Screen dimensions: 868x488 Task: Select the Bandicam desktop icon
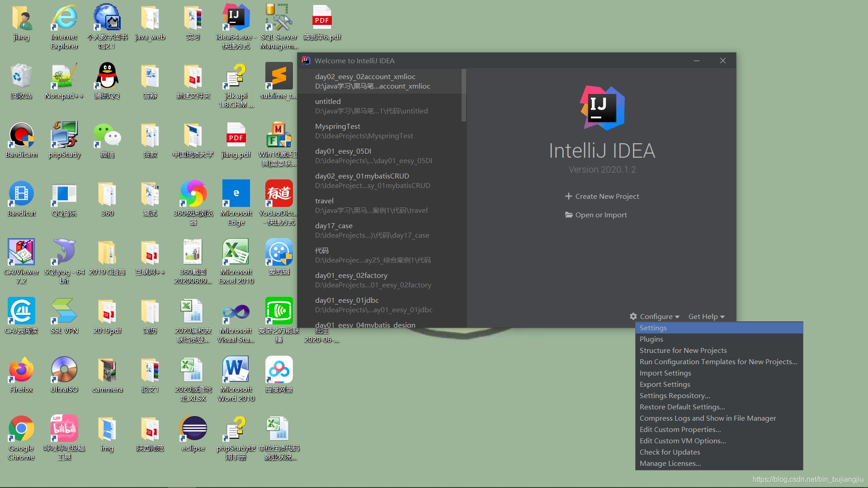click(x=21, y=140)
